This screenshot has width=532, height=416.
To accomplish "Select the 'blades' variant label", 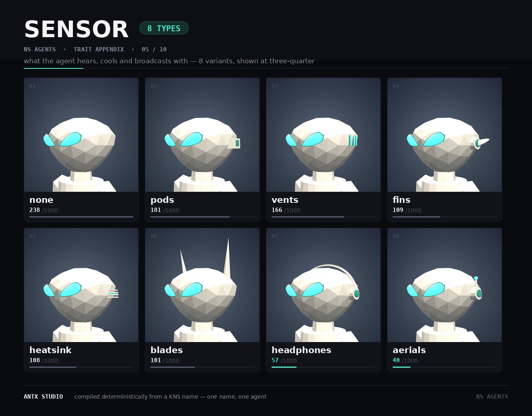I will tap(167, 350).
